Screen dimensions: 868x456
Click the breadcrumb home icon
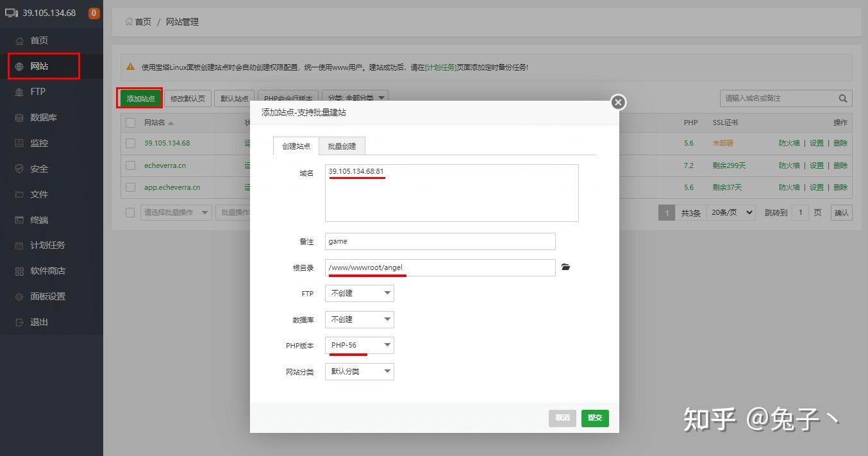(x=129, y=22)
